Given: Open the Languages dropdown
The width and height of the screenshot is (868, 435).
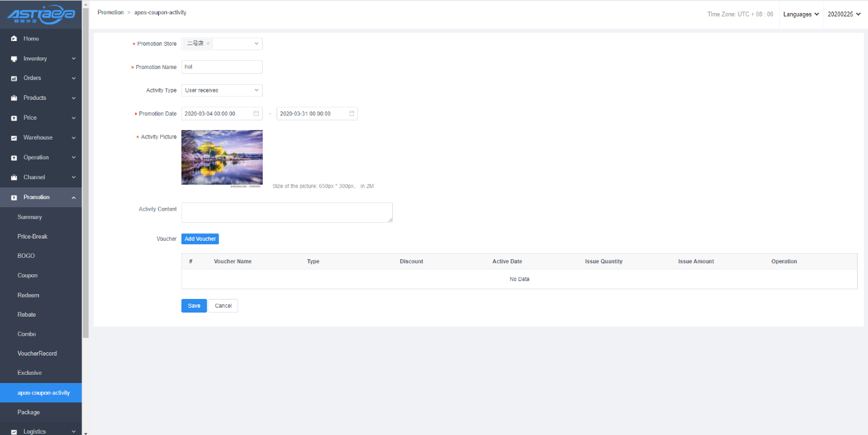Looking at the screenshot, I should pyautogui.click(x=801, y=14).
